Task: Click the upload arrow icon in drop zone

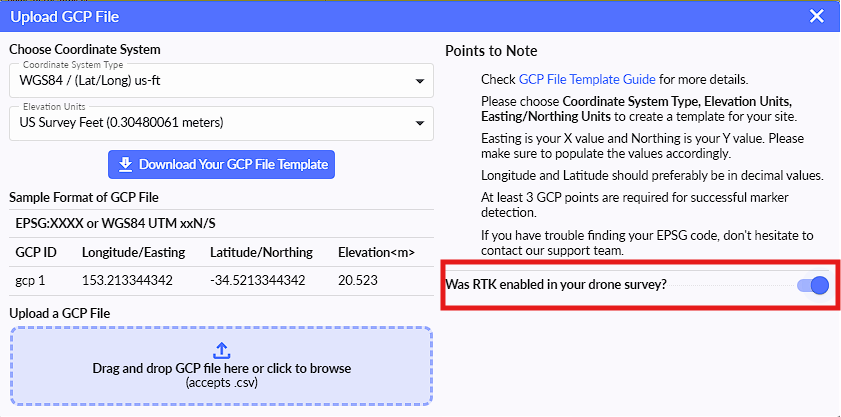Action: (222, 350)
